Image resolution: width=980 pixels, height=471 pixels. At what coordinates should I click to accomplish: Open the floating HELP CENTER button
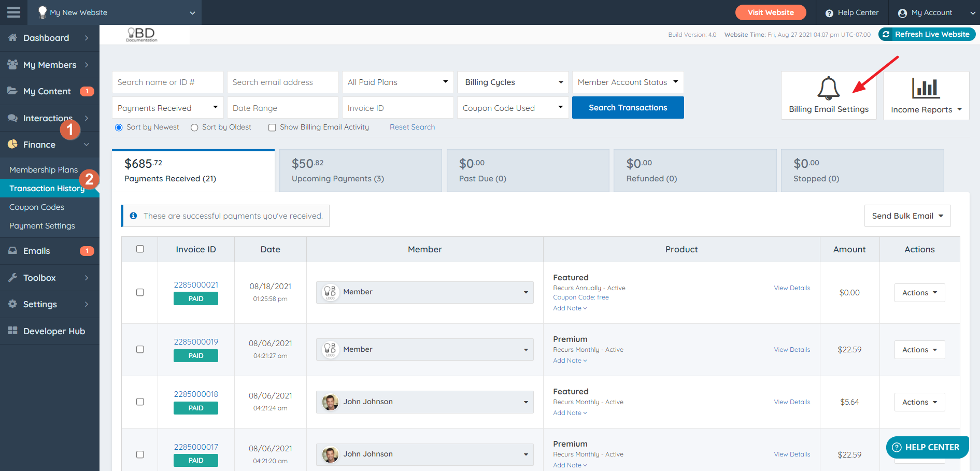(x=927, y=447)
